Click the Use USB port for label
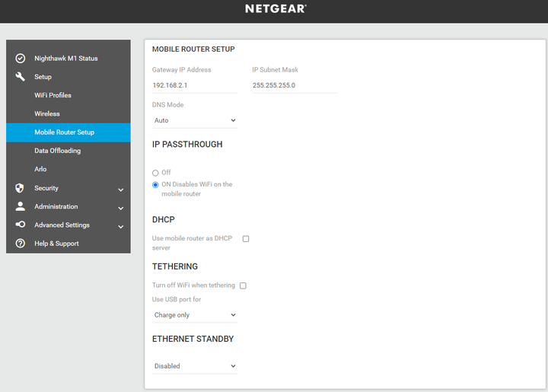Viewport: 548px width, 392px height. point(177,299)
